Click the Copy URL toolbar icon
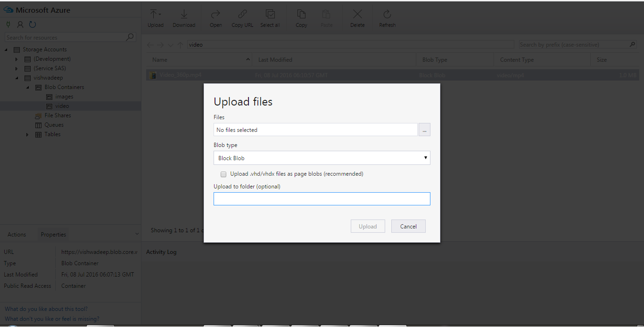This screenshot has width=644, height=334. (x=242, y=15)
